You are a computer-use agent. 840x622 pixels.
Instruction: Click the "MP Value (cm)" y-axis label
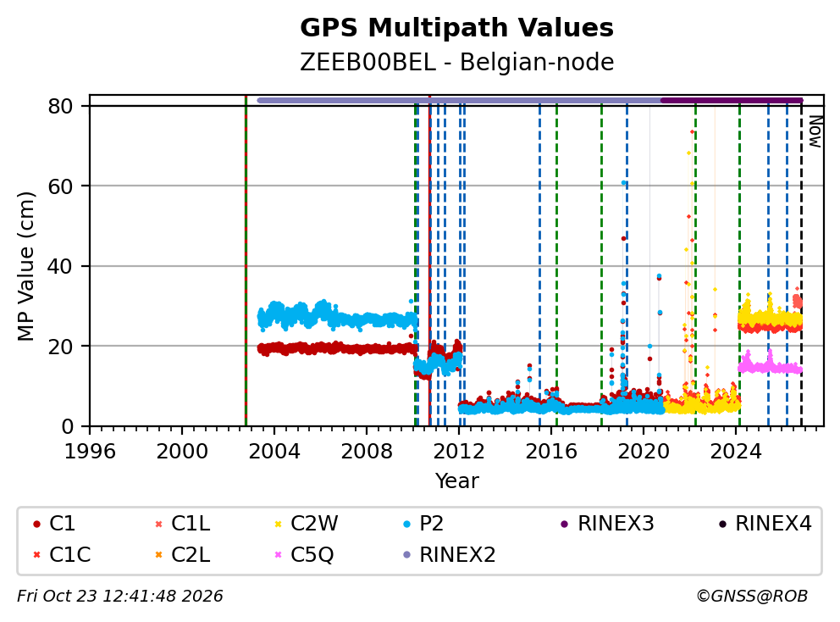25,266
